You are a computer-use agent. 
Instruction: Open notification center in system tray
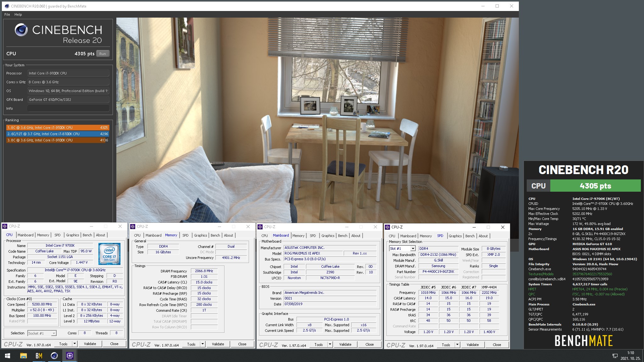point(615,356)
